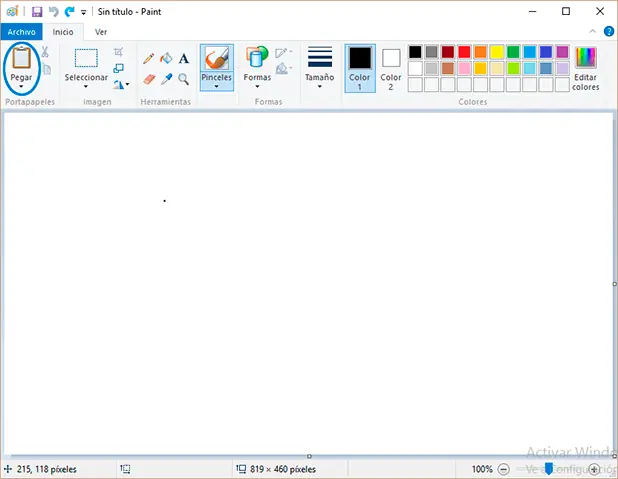Pick the purple color swatch

tap(562, 52)
